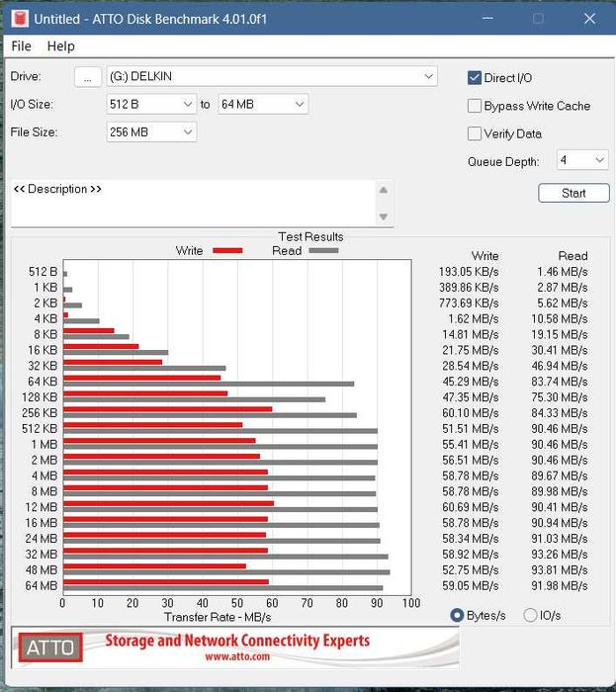Click the 56.51 MB/s write value
616x692 pixels.
[x=471, y=461]
